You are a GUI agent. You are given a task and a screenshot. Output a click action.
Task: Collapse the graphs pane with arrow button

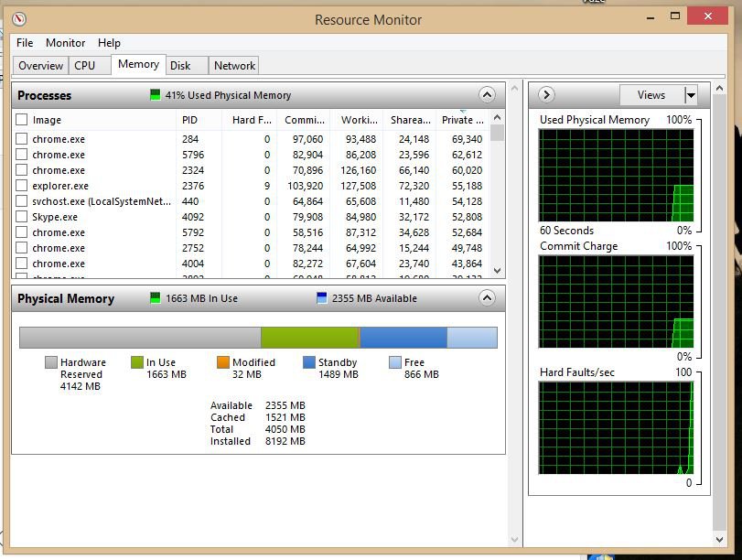[546, 95]
